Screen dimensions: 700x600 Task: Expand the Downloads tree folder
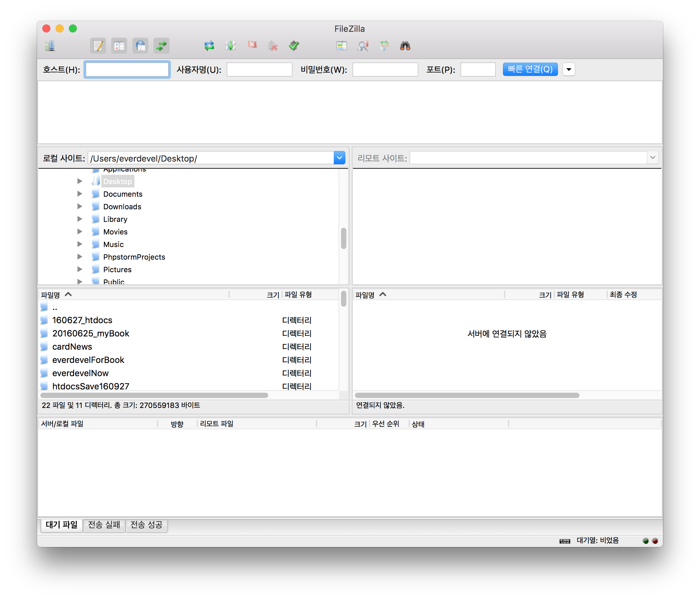coord(80,206)
